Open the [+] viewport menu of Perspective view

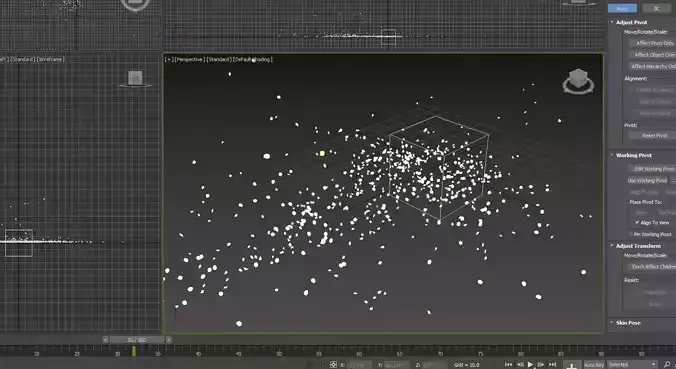click(x=169, y=59)
